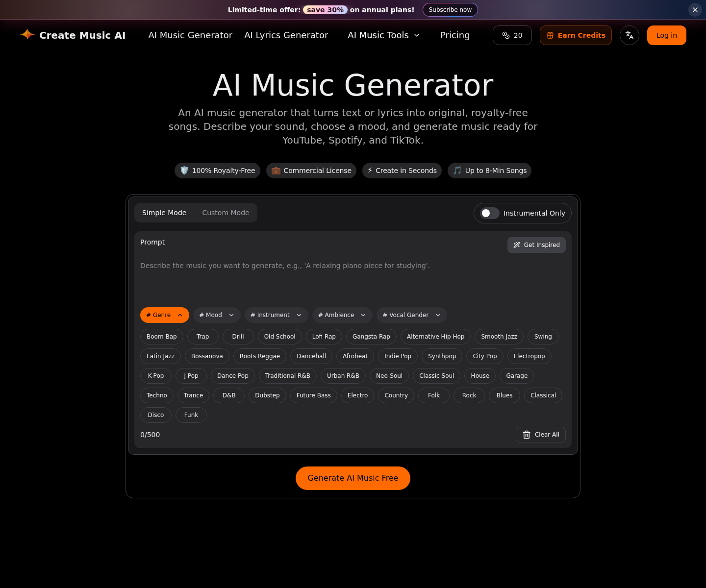Select the City Pop genre tag

485,356
